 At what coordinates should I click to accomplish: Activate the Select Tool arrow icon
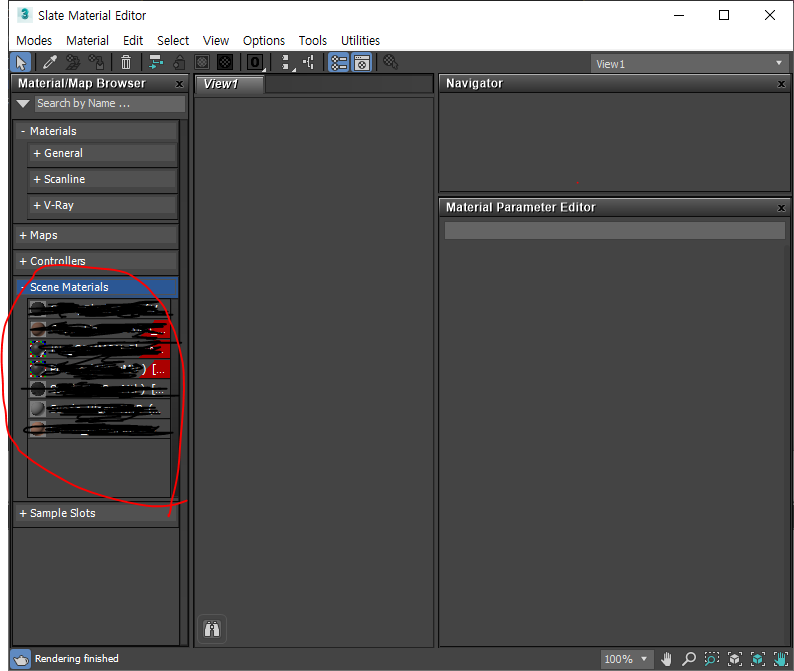click(21, 63)
